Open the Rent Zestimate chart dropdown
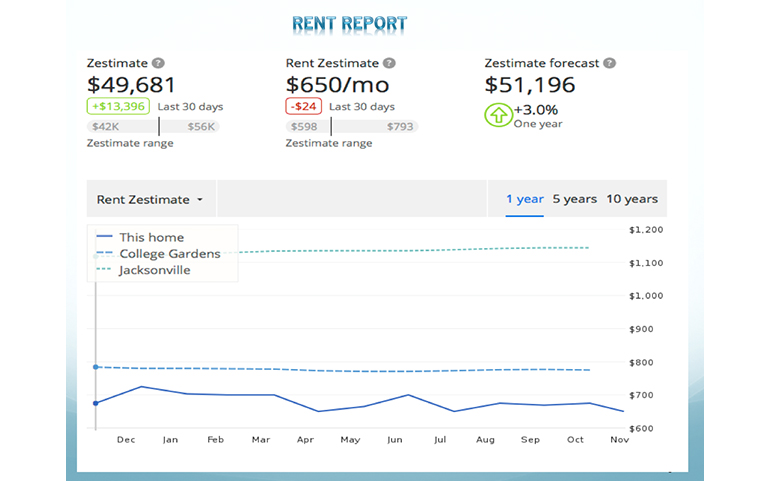 coord(150,199)
